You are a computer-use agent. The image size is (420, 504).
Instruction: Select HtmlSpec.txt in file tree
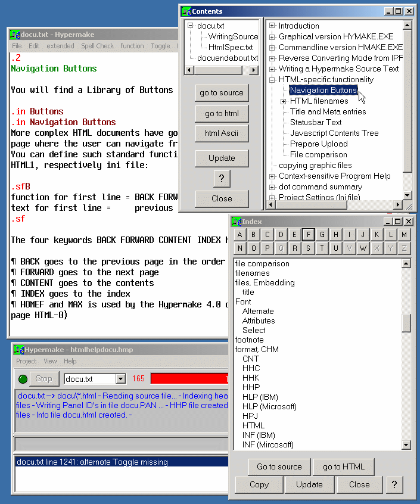(x=231, y=48)
